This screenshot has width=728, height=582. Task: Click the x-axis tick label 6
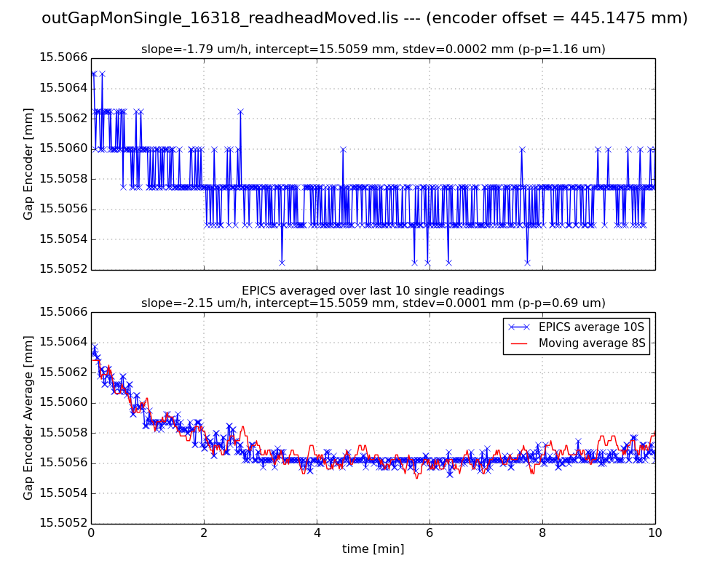tap(430, 533)
